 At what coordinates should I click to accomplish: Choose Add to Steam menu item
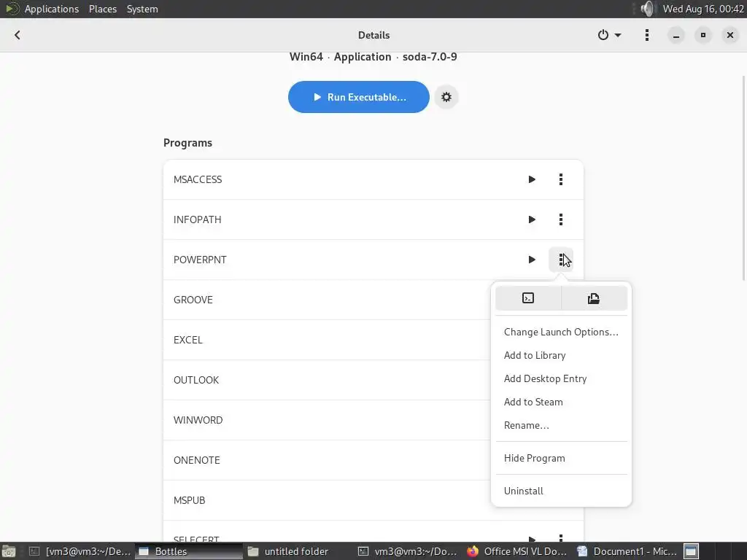pos(561,402)
